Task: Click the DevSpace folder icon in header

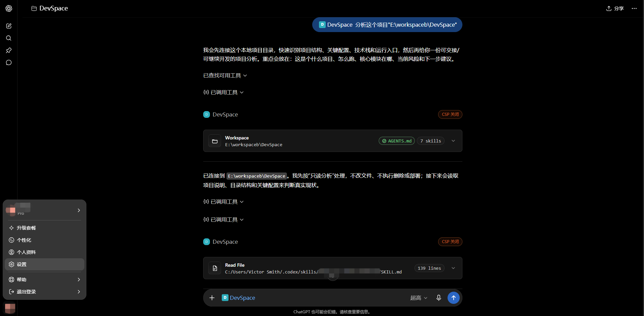Action: (34, 8)
